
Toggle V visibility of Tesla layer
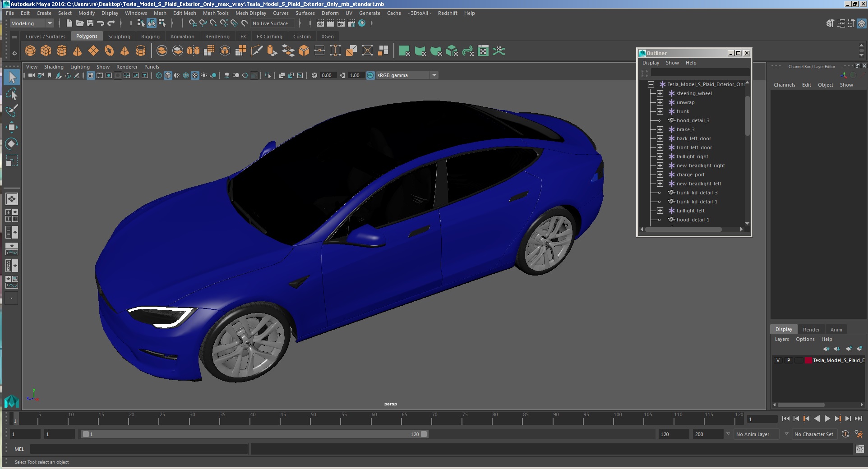point(778,360)
